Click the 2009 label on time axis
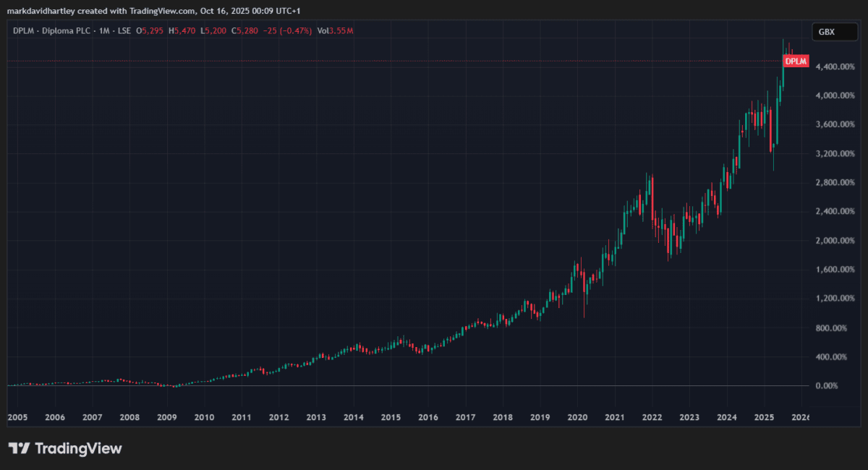This screenshot has width=868, height=470. click(x=166, y=417)
